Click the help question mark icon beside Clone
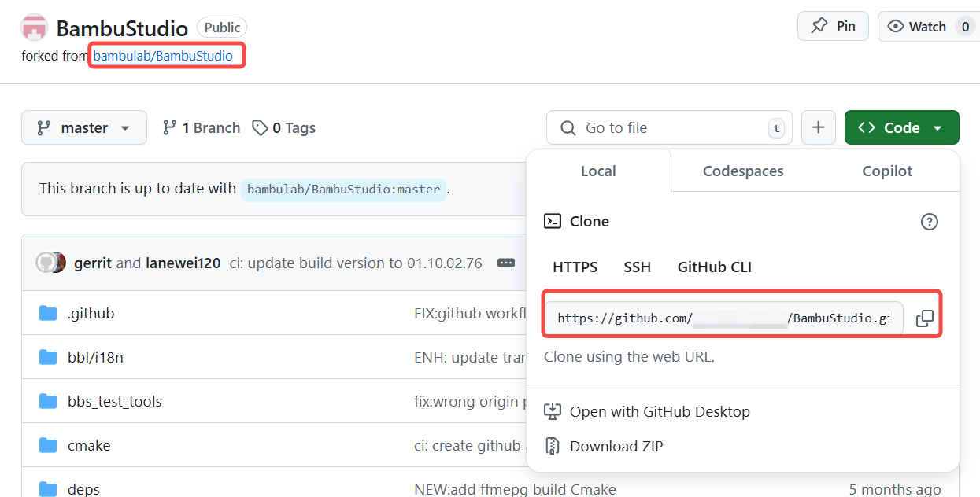This screenshot has width=980, height=497. [x=930, y=222]
